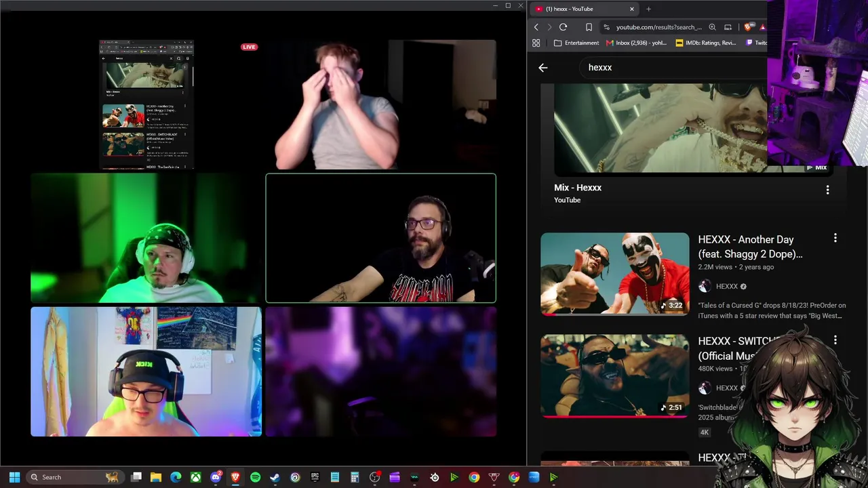Screen dimensions: 868x488
Task: Open File Explorer from the taskbar
Action: [156, 477]
